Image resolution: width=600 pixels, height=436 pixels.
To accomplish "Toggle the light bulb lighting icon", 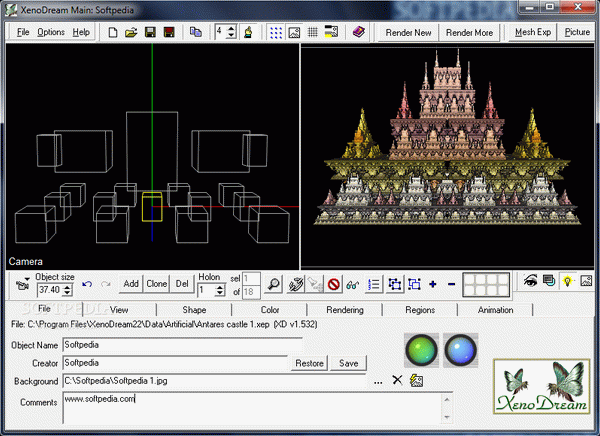I will pyautogui.click(x=567, y=281).
